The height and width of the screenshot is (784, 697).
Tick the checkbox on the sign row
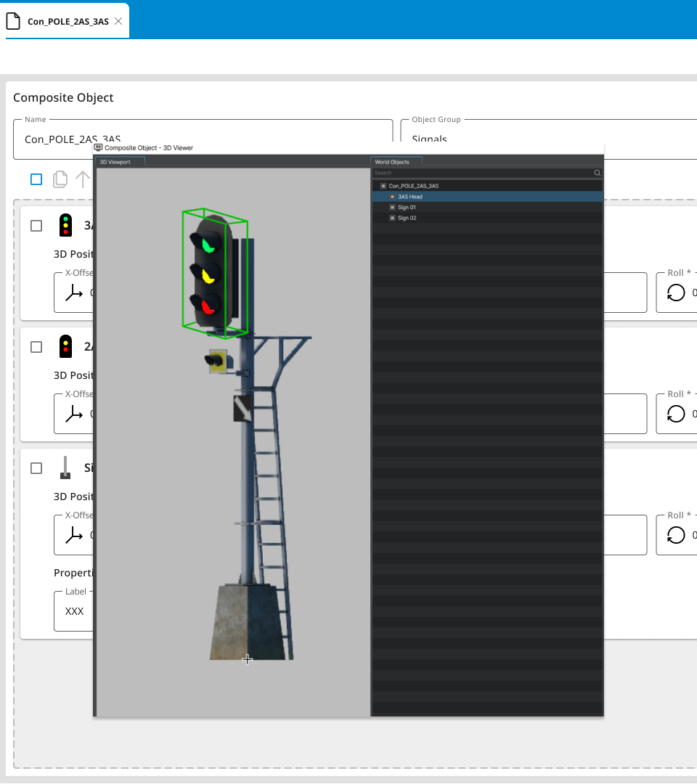tap(36, 468)
